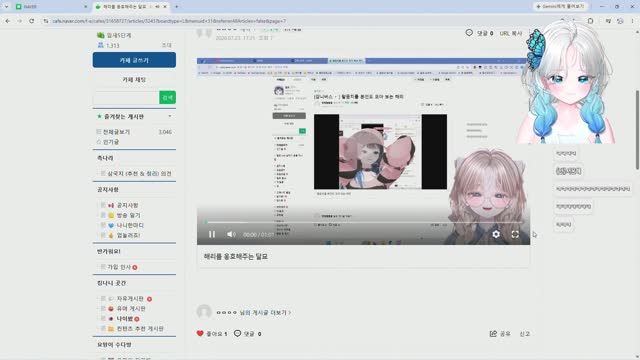Open the video settings gear icon
Image resolution: width=640 pixels, height=360 pixels.
click(x=496, y=234)
